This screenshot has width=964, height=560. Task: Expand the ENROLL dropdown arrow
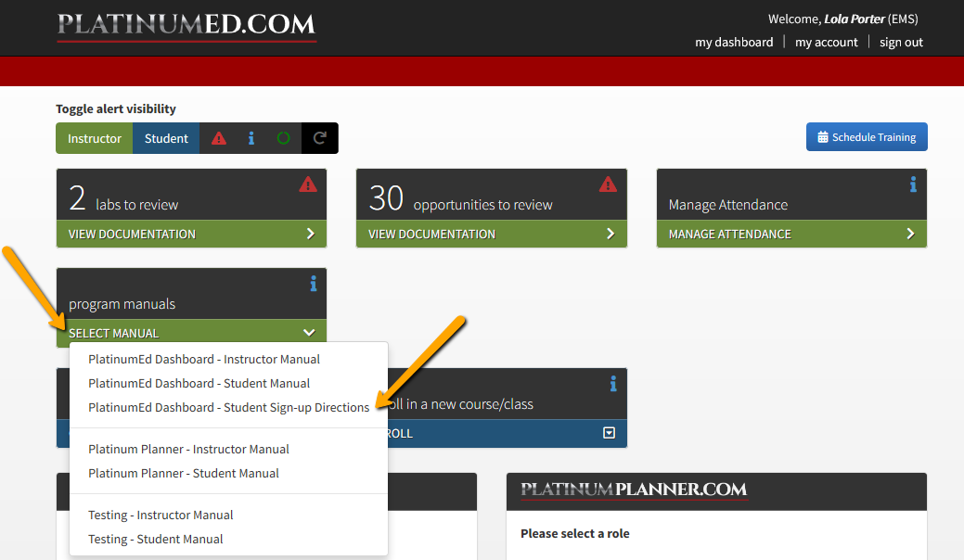[611, 433]
